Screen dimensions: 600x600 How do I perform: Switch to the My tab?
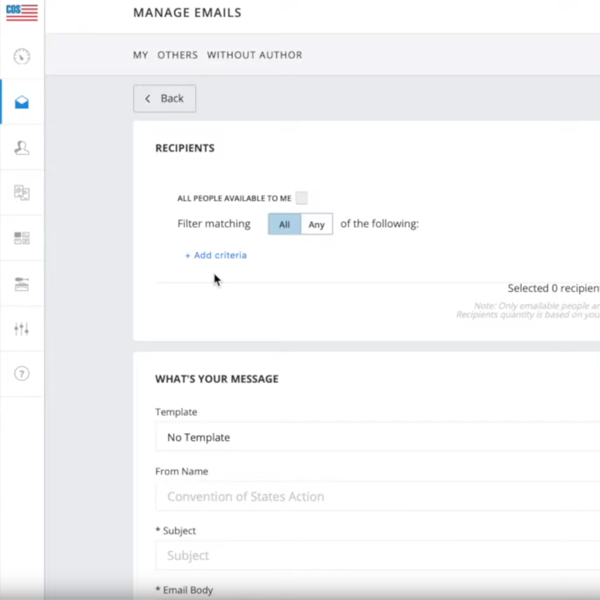point(140,55)
